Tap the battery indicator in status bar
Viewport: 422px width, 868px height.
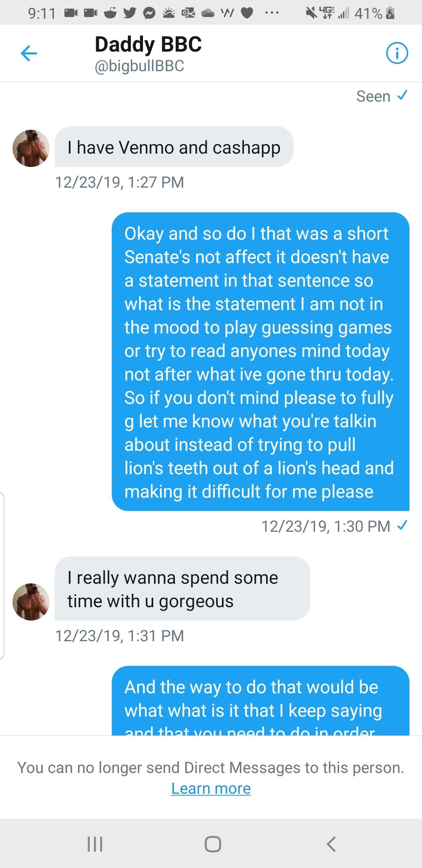click(390, 13)
